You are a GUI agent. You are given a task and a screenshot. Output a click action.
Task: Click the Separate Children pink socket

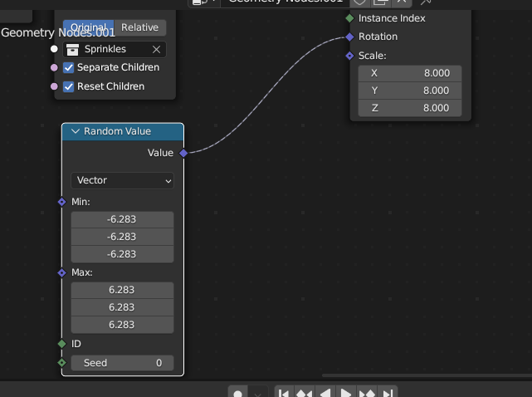coord(54,67)
